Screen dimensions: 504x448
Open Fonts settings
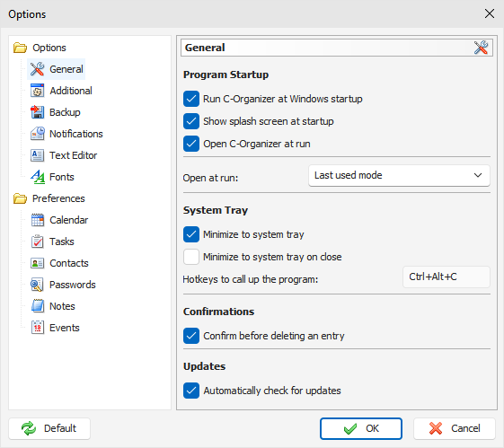[x=62, y=177]
